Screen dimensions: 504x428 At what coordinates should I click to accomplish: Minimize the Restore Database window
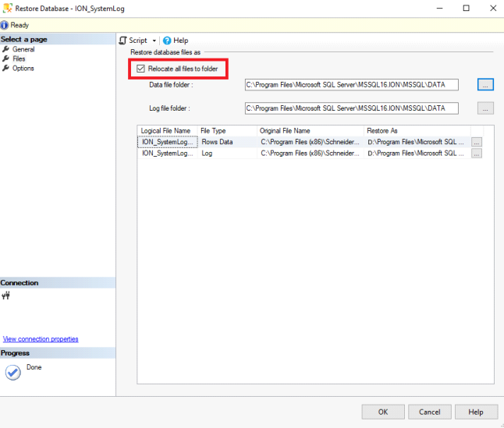[439, 8]
